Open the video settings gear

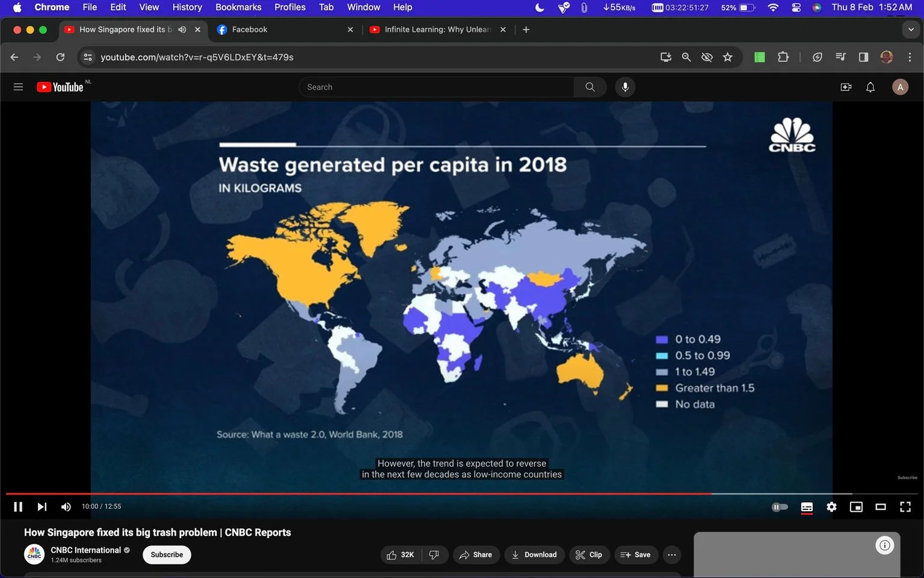(831, 507)
